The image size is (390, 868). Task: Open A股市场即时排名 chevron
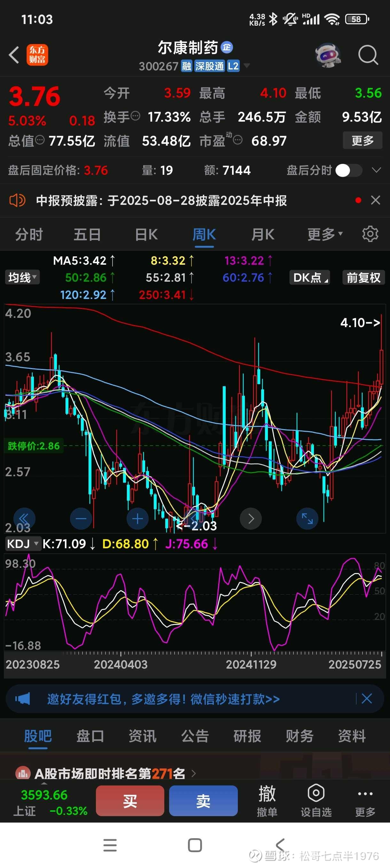coord(193,773)
